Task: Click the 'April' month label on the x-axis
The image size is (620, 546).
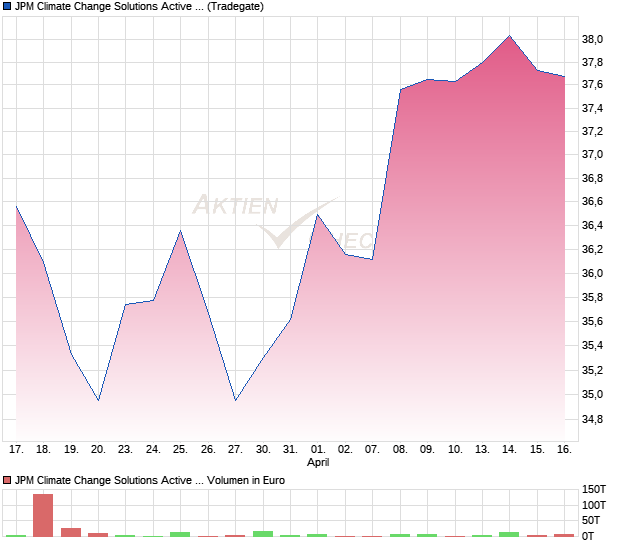Action: pos(317,462)
